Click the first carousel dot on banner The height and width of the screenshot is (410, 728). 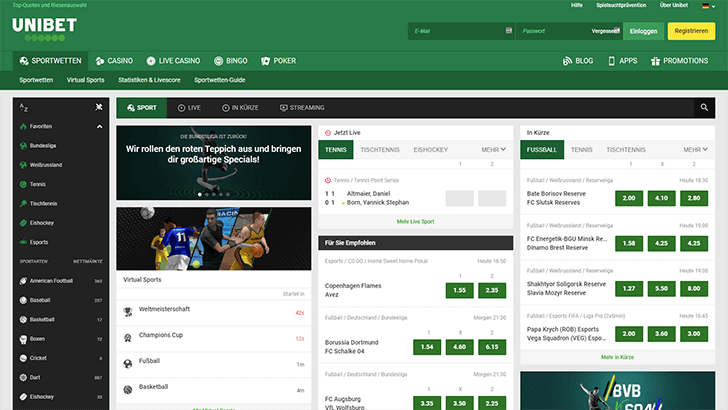(x=200, y=195)
